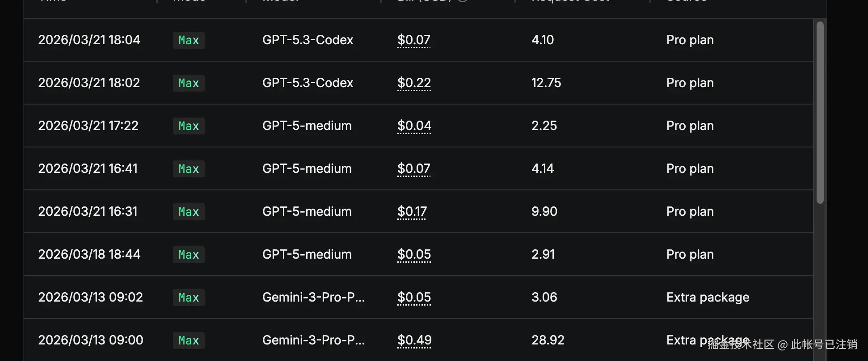
Task: Click the Max badge on the 16:41 row
Action: pos(189,169)
